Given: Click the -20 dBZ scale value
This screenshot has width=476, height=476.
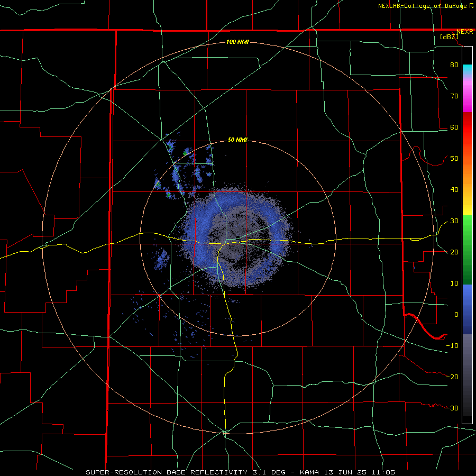Looking at the screenshot, I should [452, 377].
